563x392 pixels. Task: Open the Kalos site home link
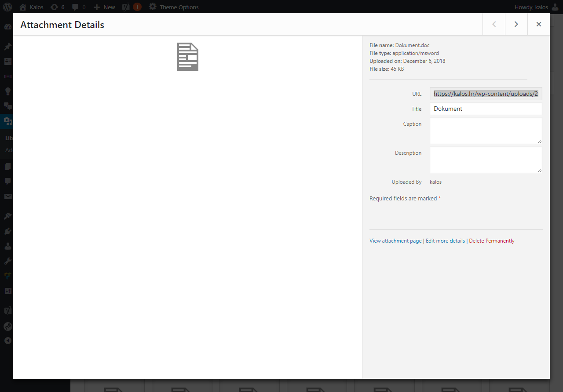32,7
